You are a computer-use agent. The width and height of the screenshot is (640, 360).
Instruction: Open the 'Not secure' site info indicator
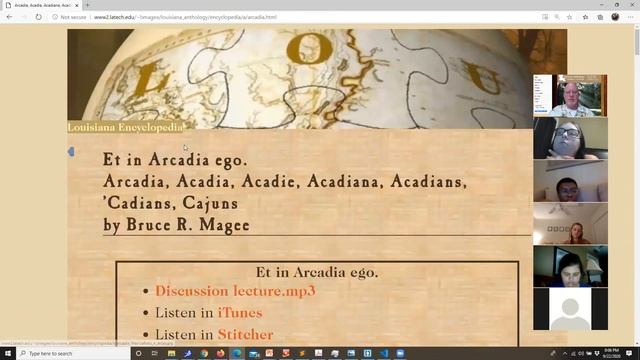[x=69, y=17]
